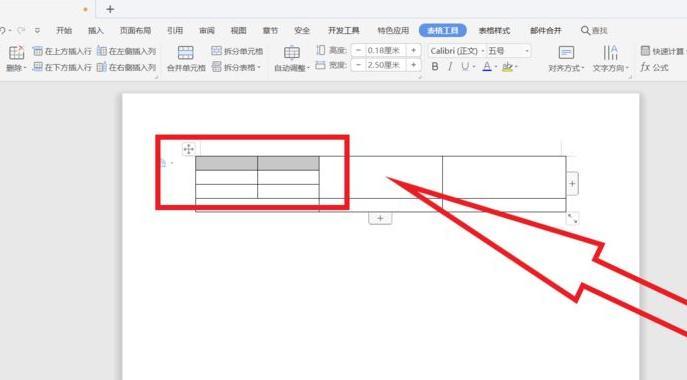Screen dimensions: 687x380
Task: Click the column width 宽度 icon
Action: point(321,65)
